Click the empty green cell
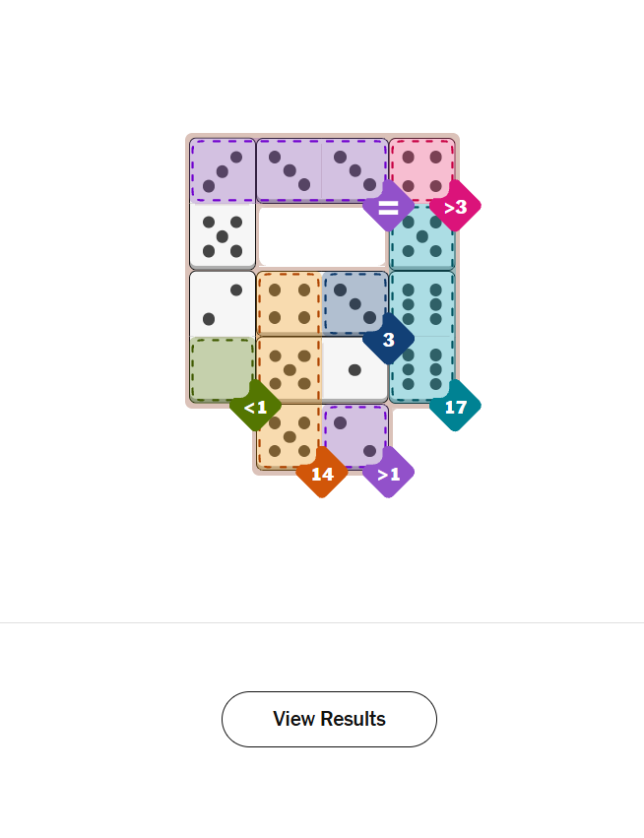The width and height of the screenshot is (644, 838). (223, 370)
